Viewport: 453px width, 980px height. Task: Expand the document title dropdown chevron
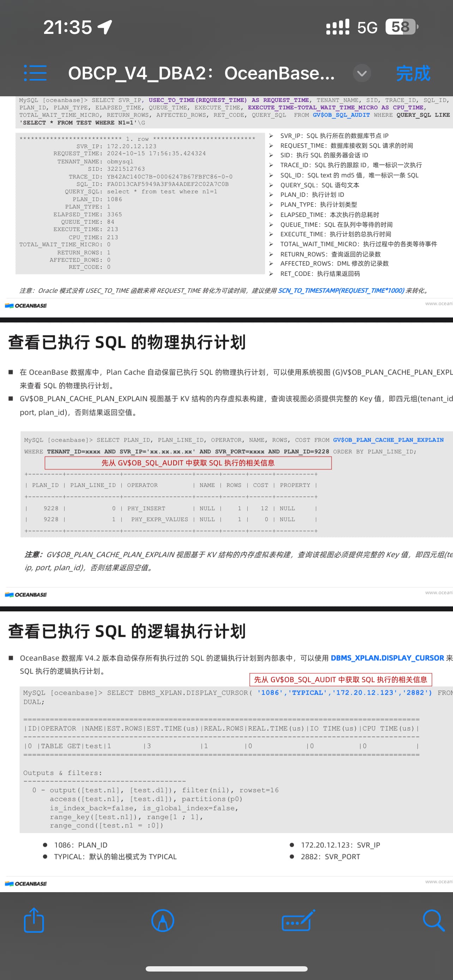click(x=362, y=73)
